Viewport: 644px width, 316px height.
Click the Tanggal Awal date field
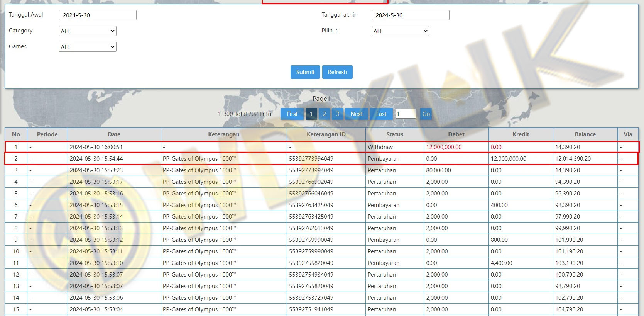tap(98, 15)
